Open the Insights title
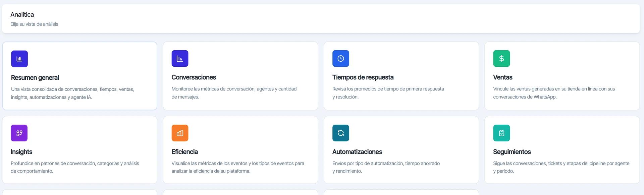Viewport: 644px width, 195px height. 21,152
